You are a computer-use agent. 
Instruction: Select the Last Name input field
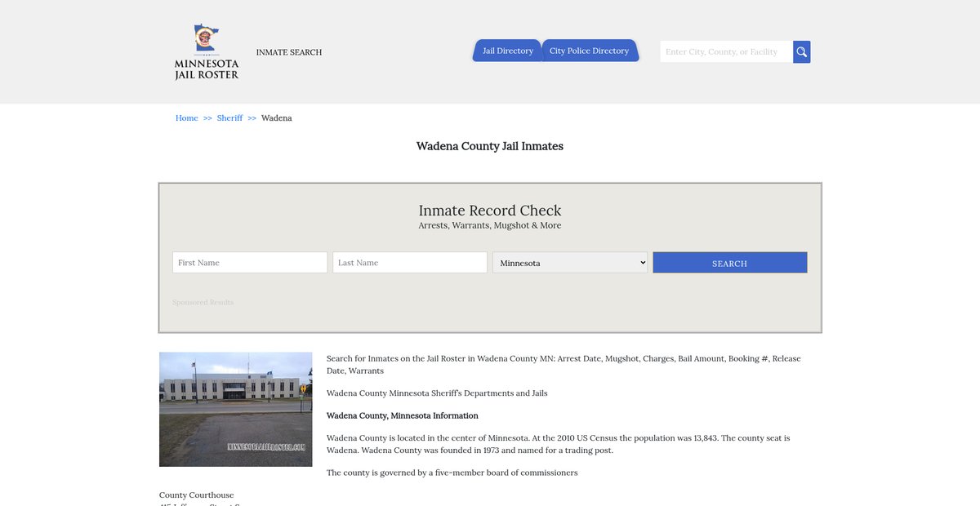point(410,263)
